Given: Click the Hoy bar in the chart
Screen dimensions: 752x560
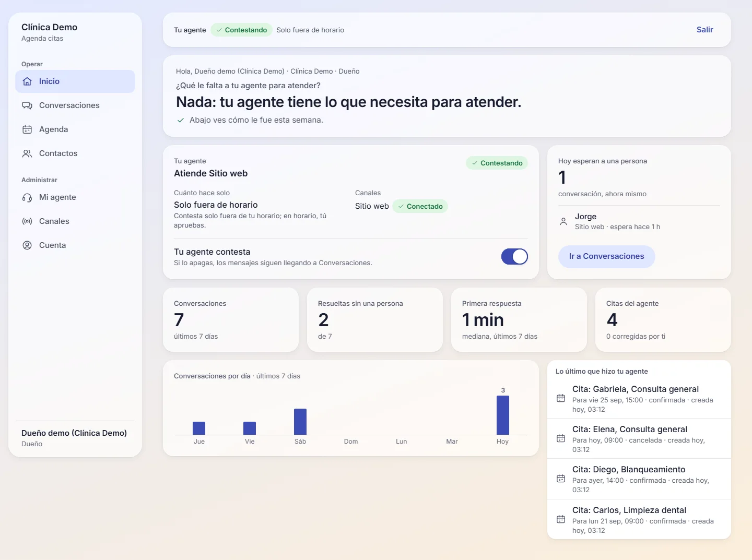Looking at the screenshot, I should [502, 415].
